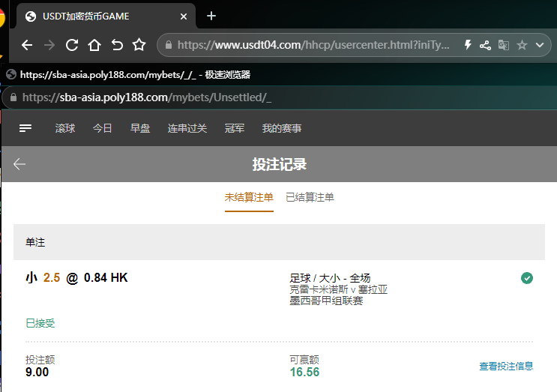
Task: Click the green accepted checkmark on bet
Action: point(527,278)
